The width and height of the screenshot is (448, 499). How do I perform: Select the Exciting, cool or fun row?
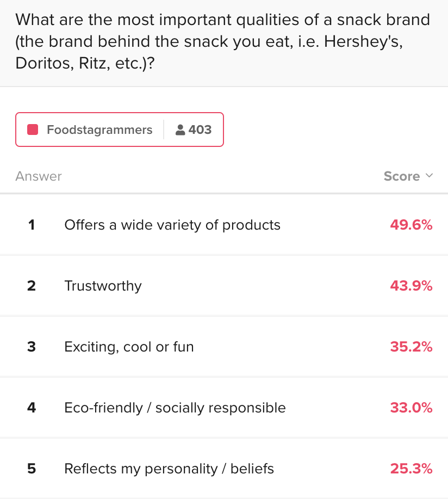pyautogui.click(x=224, y=347)
